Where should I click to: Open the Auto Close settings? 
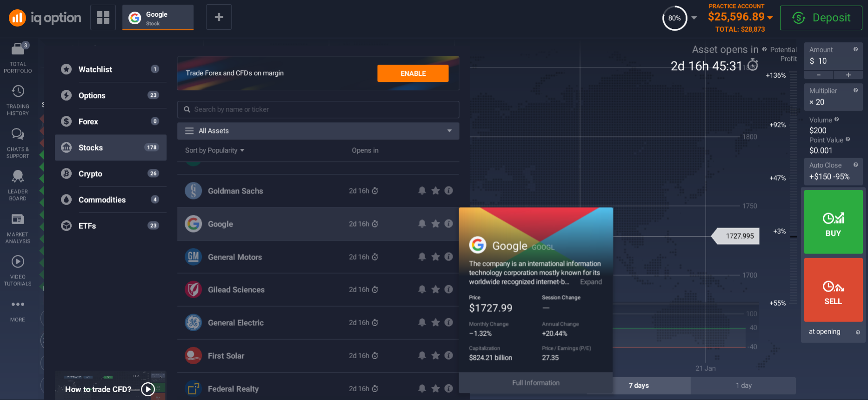click(833, 172)
